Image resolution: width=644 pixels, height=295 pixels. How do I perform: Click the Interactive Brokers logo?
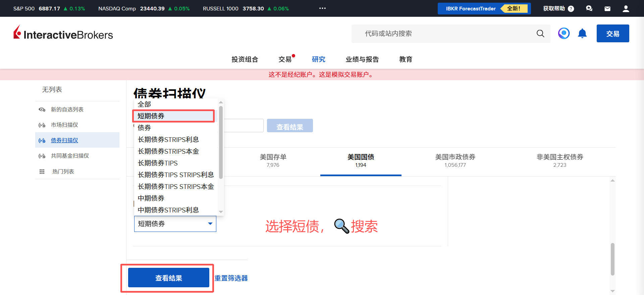pyautogui.click(x=63, y=34)
